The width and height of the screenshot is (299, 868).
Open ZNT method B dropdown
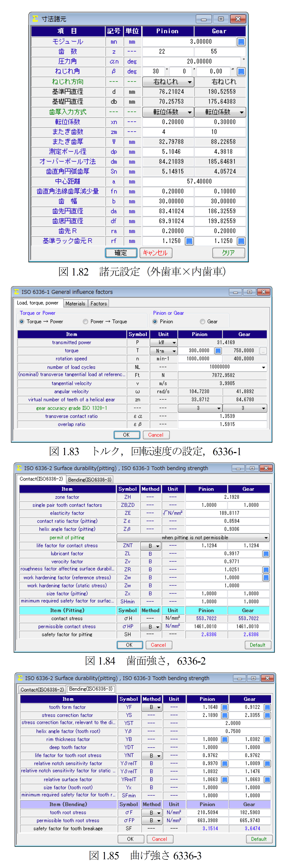click(x=150, y=546)
